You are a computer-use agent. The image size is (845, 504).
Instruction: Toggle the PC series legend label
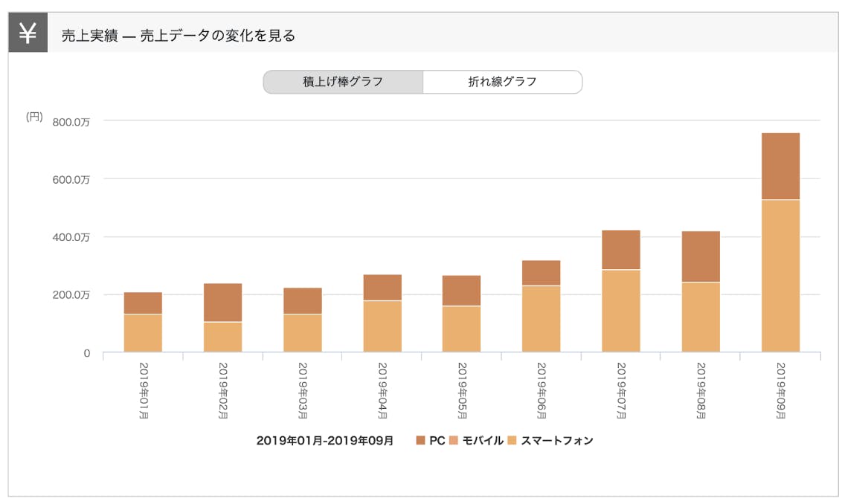point(437,441)
